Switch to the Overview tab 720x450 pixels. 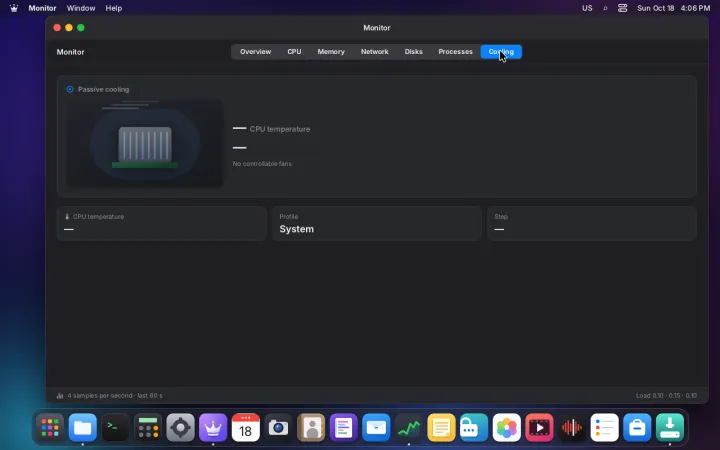[x=255, y=52]
